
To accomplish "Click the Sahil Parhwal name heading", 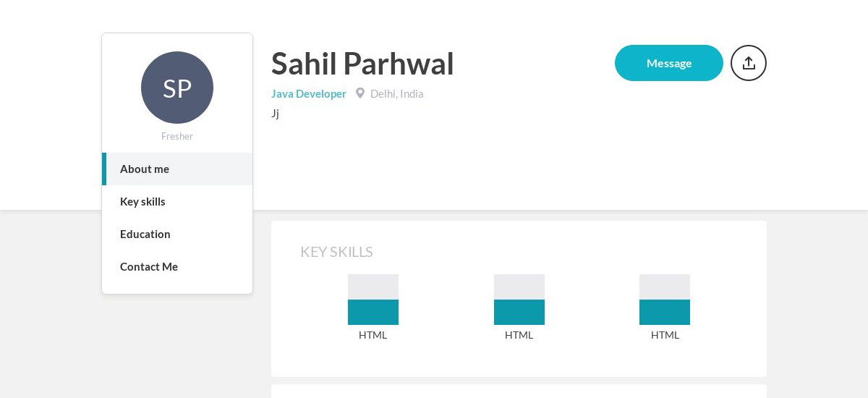I will [x=362, y=64].
